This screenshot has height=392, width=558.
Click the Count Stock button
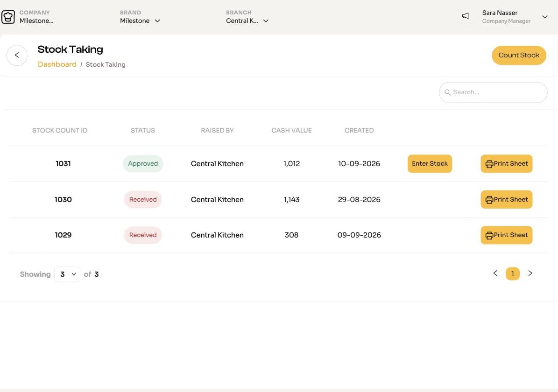tap(518, 55)
